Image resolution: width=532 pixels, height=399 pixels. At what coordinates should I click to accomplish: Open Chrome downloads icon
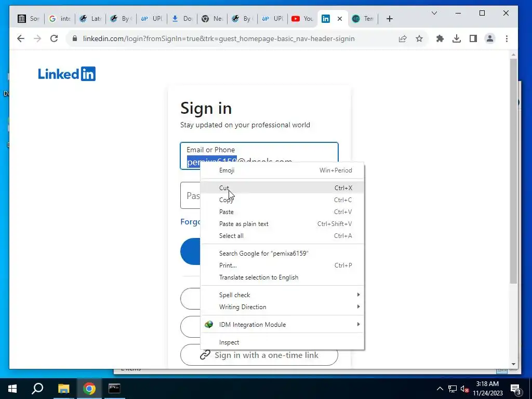point(457,38)
